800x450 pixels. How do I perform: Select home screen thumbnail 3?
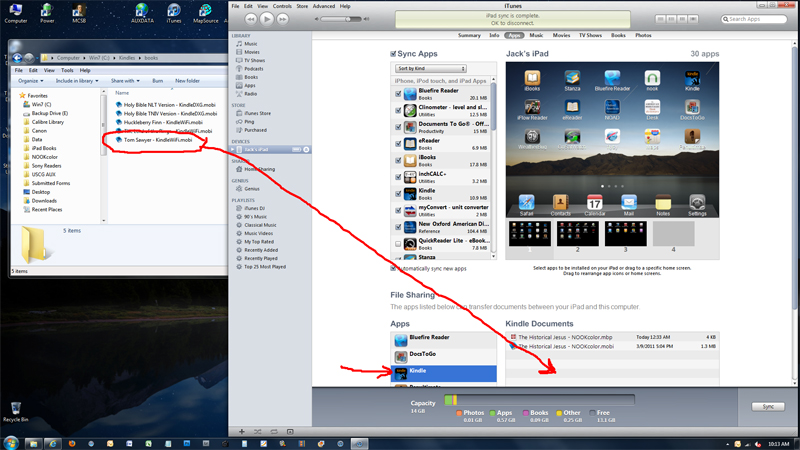click(626, 234)
